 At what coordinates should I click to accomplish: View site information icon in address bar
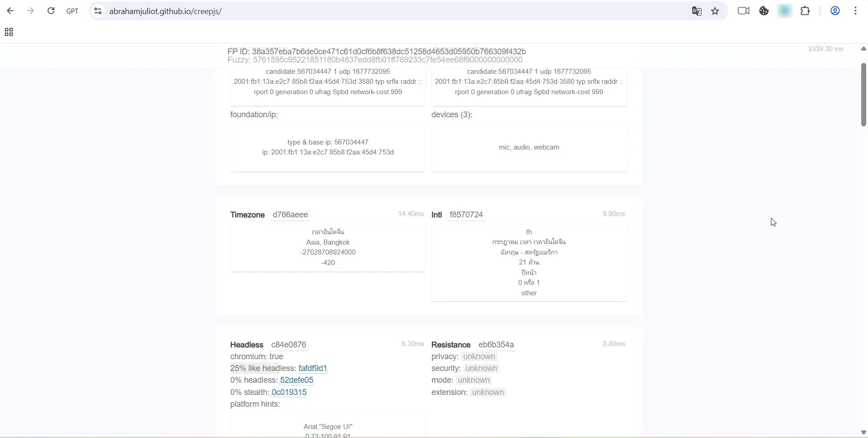point(97,11)
